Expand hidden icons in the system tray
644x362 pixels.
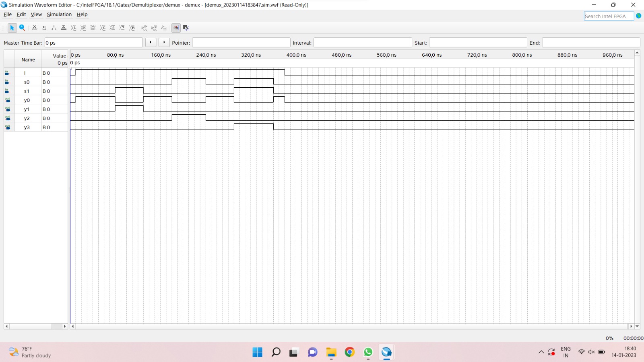pos(541,352)
